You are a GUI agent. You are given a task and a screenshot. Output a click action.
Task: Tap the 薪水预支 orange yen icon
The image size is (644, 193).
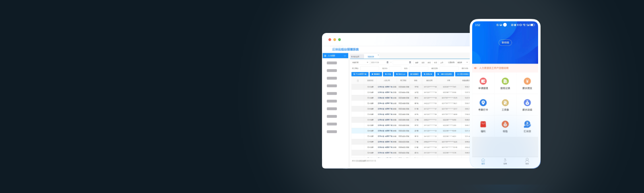[x=527, y=81]
